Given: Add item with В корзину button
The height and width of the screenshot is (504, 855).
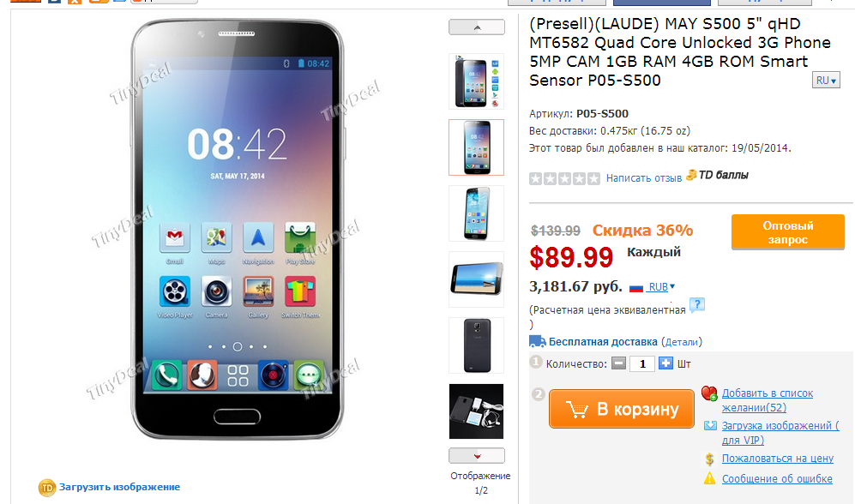Looking at the screenshot, I should point(622,409).
